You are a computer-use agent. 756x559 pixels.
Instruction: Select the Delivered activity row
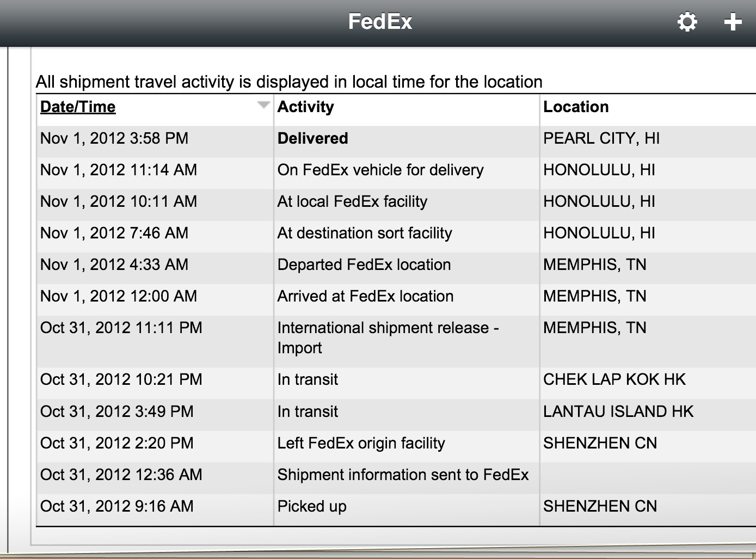pos(396,138)
